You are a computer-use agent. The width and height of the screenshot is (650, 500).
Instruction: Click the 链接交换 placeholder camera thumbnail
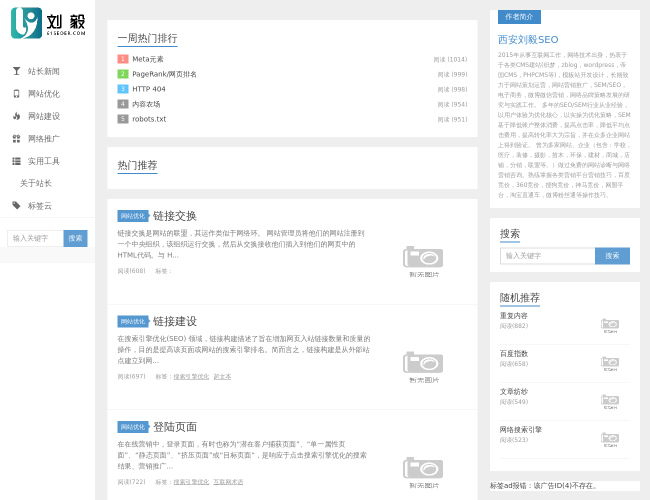tap(423, 262)
